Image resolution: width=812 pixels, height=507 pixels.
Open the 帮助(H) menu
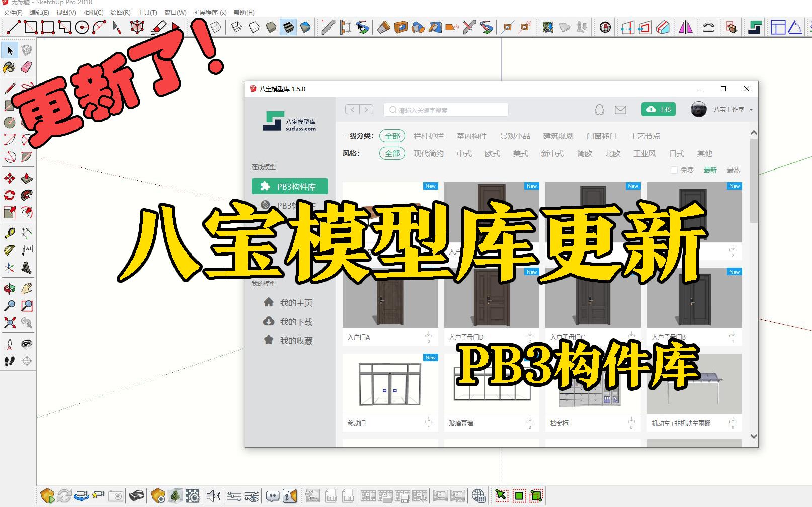(244, 12)
